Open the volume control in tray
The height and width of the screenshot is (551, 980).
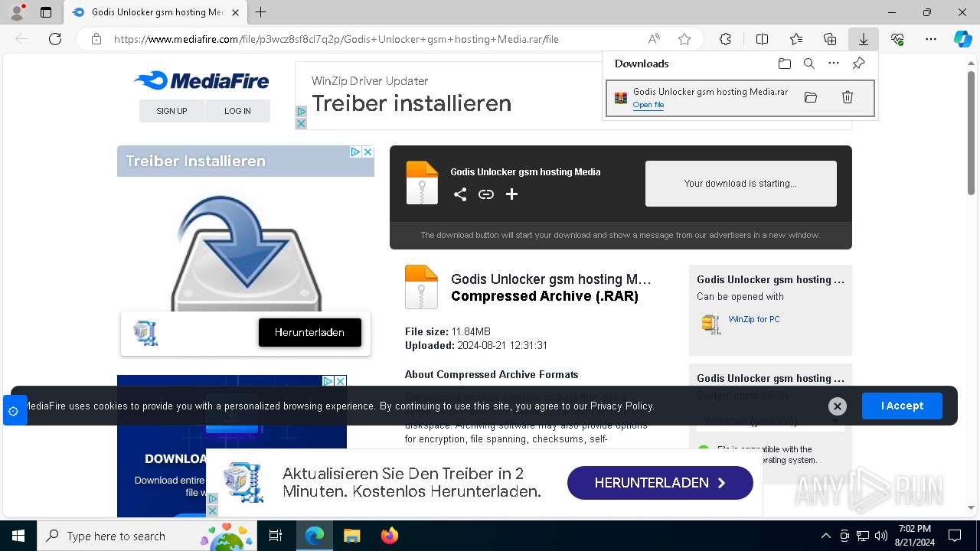(881, 536)
